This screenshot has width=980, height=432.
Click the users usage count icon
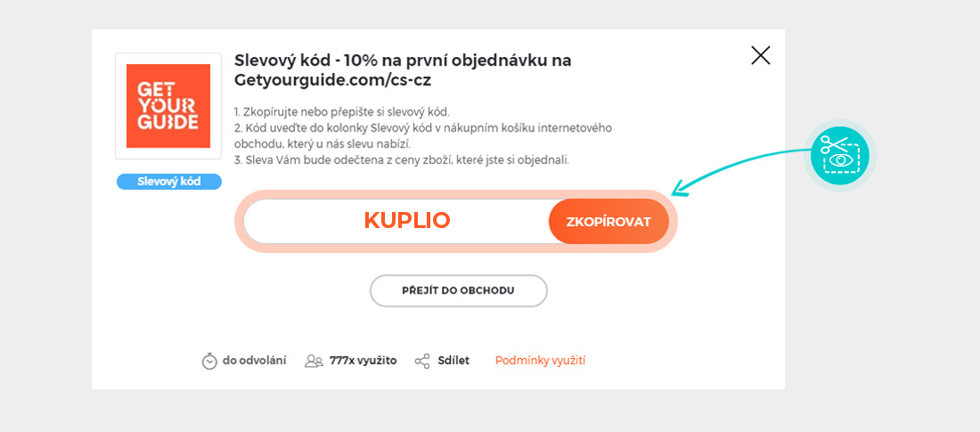[314, 361]
